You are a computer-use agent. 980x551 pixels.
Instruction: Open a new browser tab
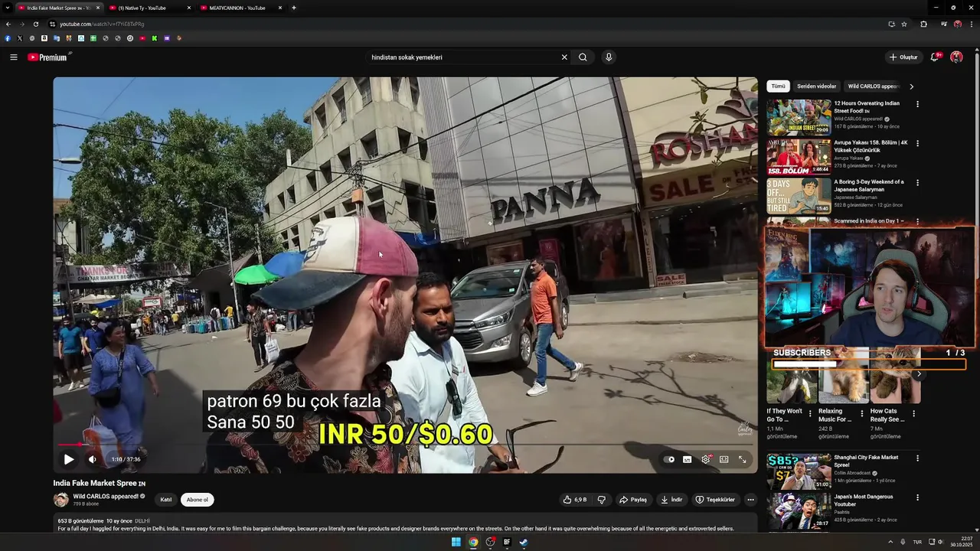[294, 8]
